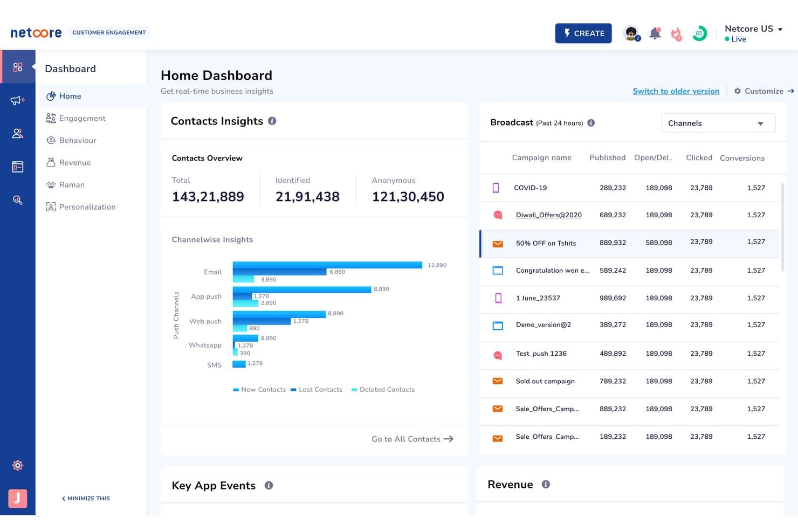798x532 pixels.
Task: Open the user avatar profile picture
Action: pos(631,33)
